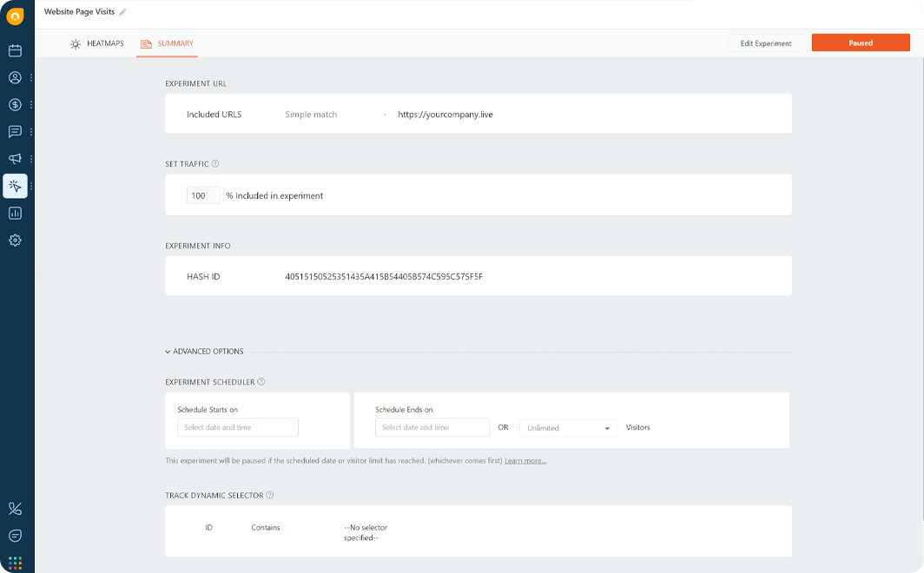Click the scissors icon near the sidebar bottom
Screen dimensions: 924x573
click(14, 509)
